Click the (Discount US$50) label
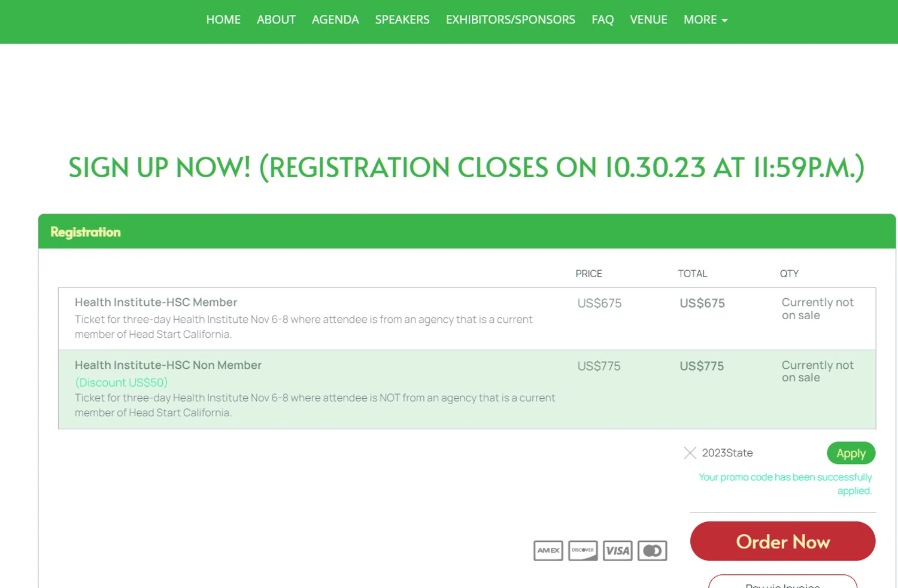 click(x=122, y=383)
